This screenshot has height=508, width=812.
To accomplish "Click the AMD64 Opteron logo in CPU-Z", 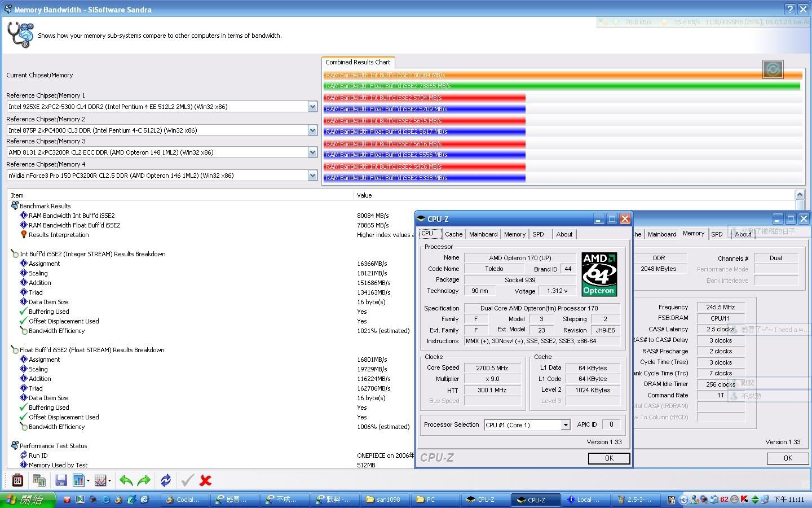I will coord(599,274).
